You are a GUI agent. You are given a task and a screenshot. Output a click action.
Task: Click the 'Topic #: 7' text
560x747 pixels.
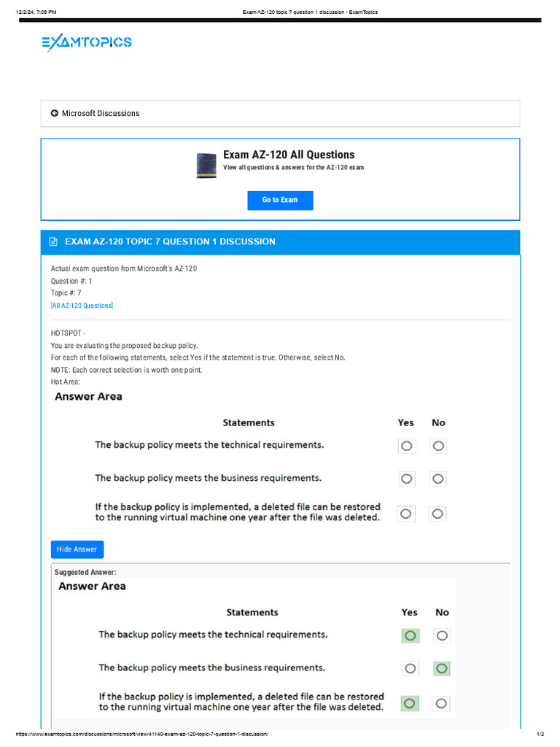[x=66, y=293]
